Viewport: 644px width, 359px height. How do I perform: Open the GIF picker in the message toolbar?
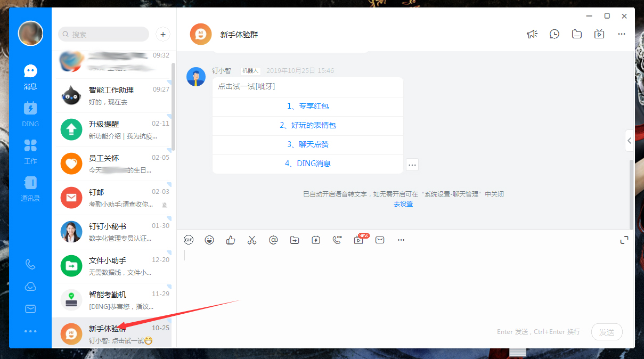pyautogui.click(x=189, y=240)
